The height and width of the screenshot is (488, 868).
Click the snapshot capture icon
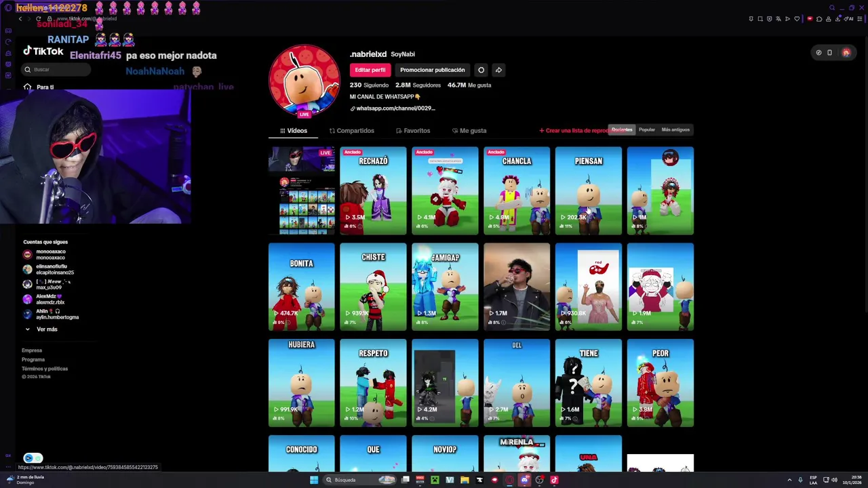pos(760,19)
